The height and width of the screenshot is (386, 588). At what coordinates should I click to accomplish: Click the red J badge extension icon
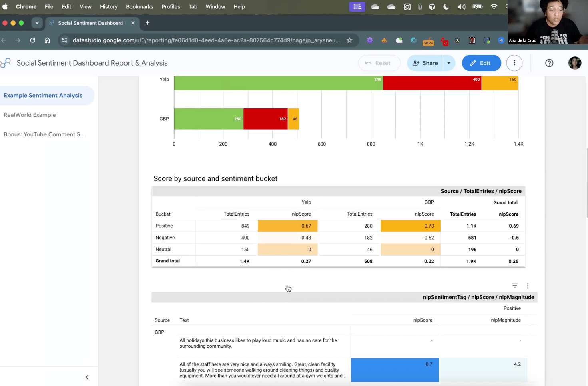444,40
